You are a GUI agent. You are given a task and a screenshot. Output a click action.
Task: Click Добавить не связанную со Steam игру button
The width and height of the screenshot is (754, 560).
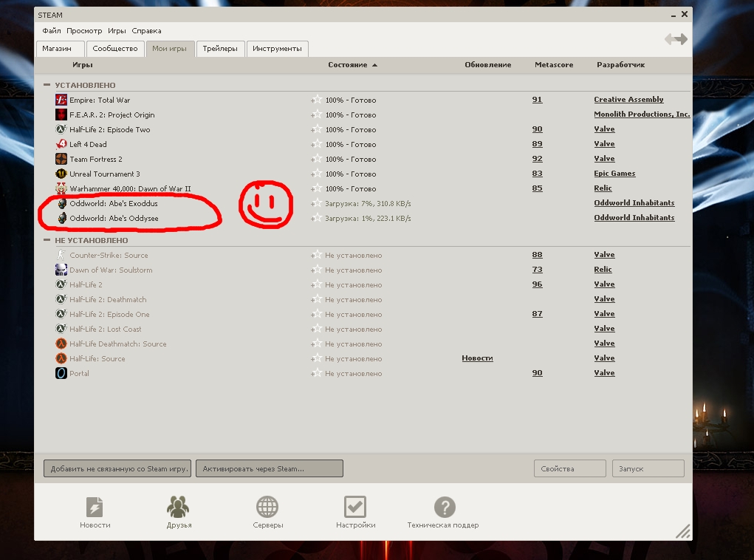click(117, 468)
